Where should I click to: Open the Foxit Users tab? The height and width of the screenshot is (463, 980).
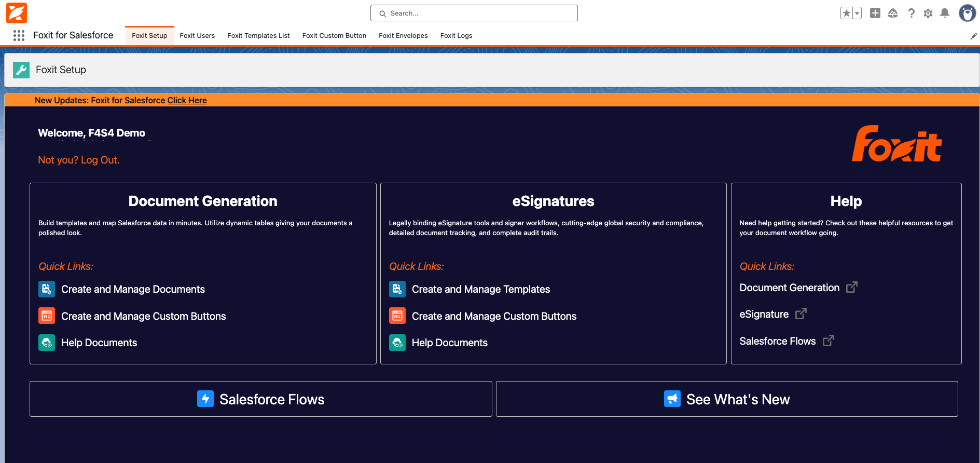pyautogui.click(x=197, y=35)
